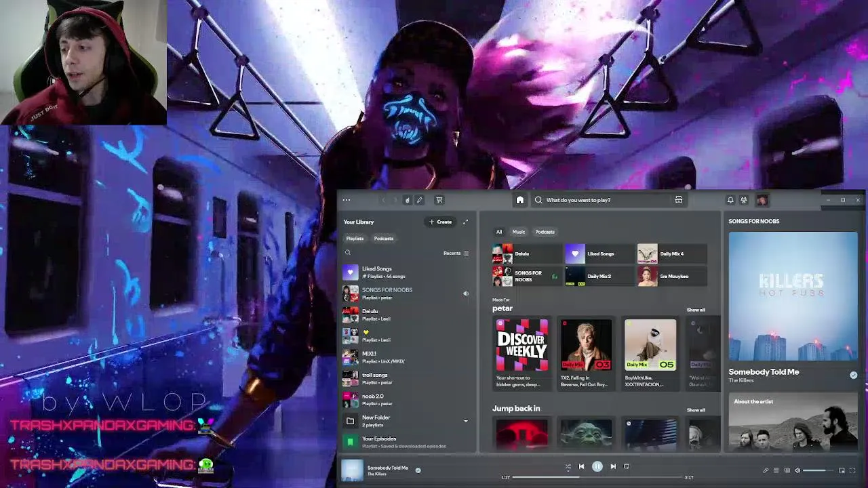Open the New Folder item
The height and width of the screenshot is (488, 868).
[x=406, y=421]
